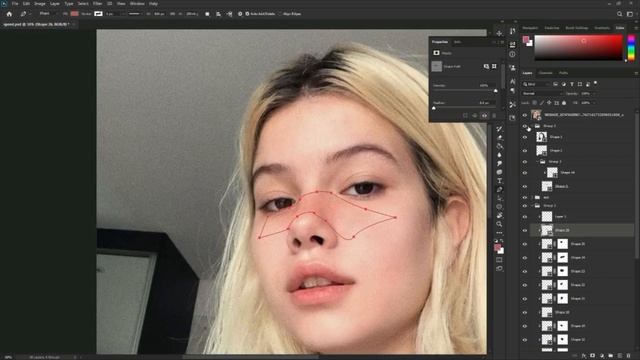Open the Image menu
The image size is (640, 360).
40,4
